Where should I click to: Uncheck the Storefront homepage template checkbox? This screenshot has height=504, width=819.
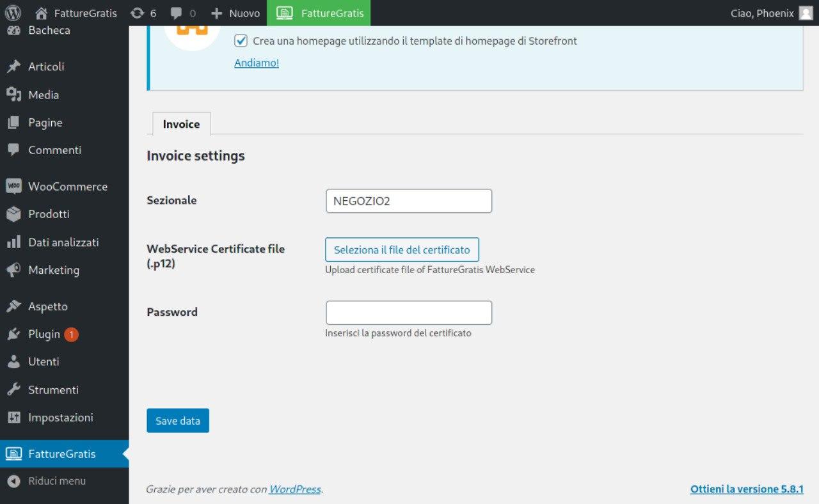pos(241,41)
